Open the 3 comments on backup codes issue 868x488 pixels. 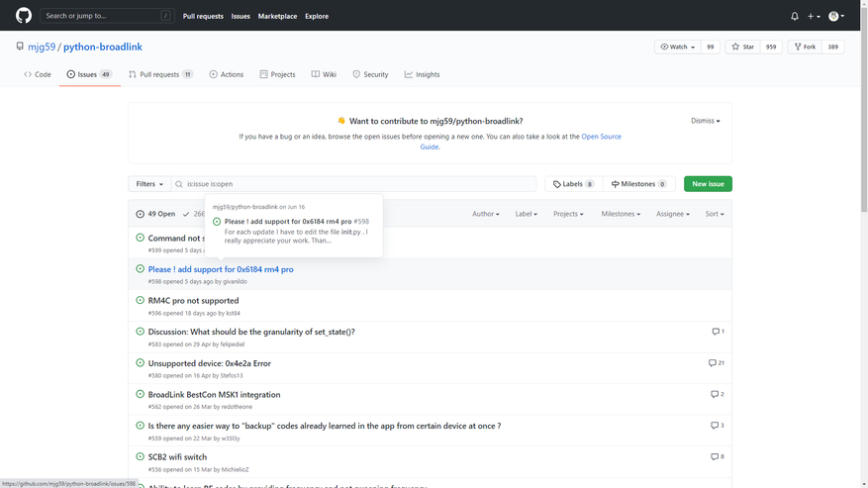tap(718, 426)
